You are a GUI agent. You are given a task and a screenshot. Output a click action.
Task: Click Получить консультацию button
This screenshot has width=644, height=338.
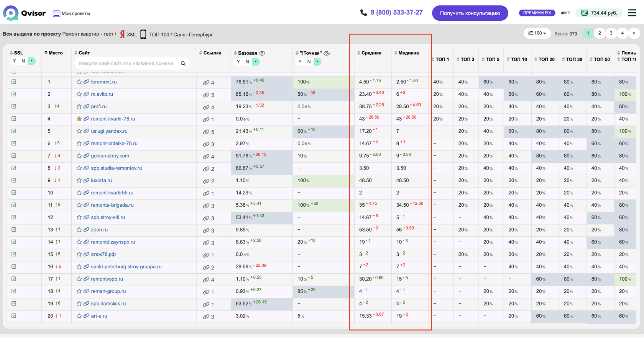[470, 13]
